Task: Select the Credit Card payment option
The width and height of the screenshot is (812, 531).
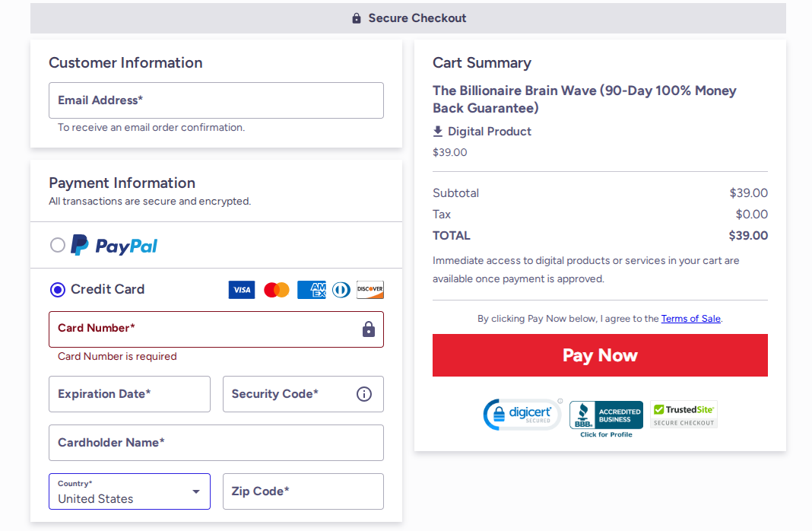Action: coord(58,290)
